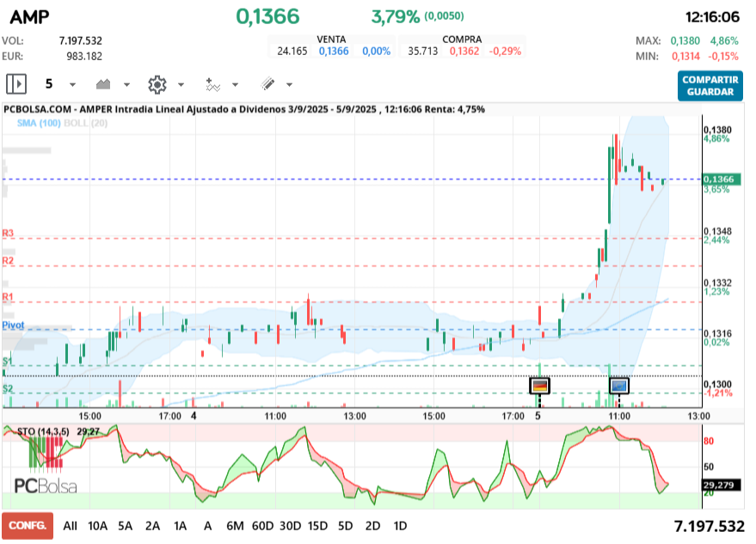Image resolution: width=756 pixels, height=544 pixels.
Task: Click the COMPRA volume 35.713
Action: [423, 51]
